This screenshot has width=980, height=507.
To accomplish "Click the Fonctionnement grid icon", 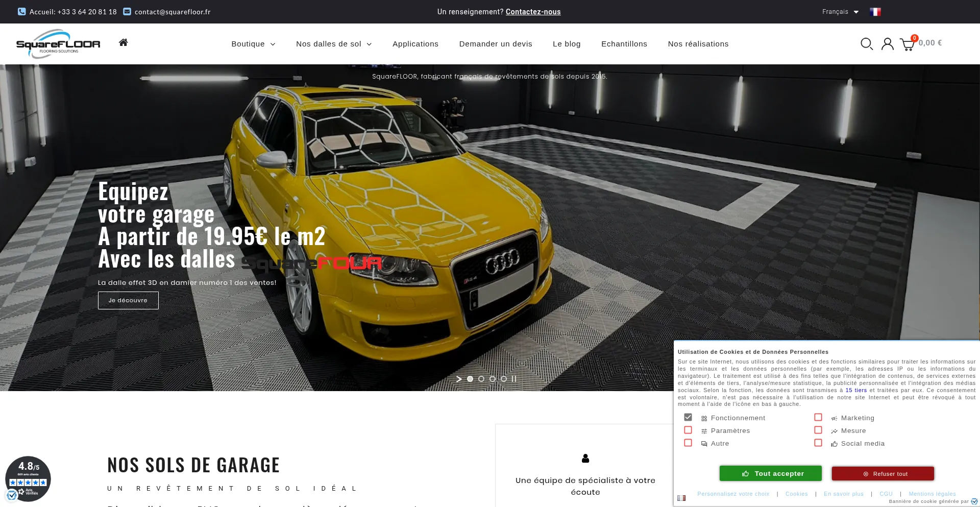I will click(x=704, y=418).
